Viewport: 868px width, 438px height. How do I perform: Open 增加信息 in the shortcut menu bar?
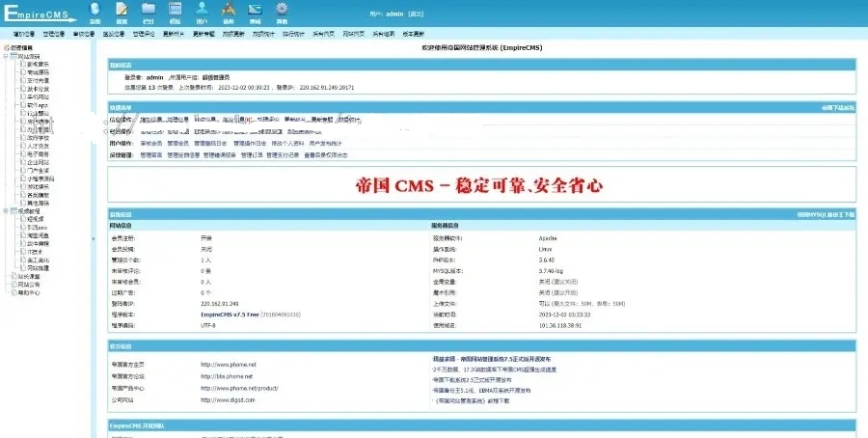[24, 33]
